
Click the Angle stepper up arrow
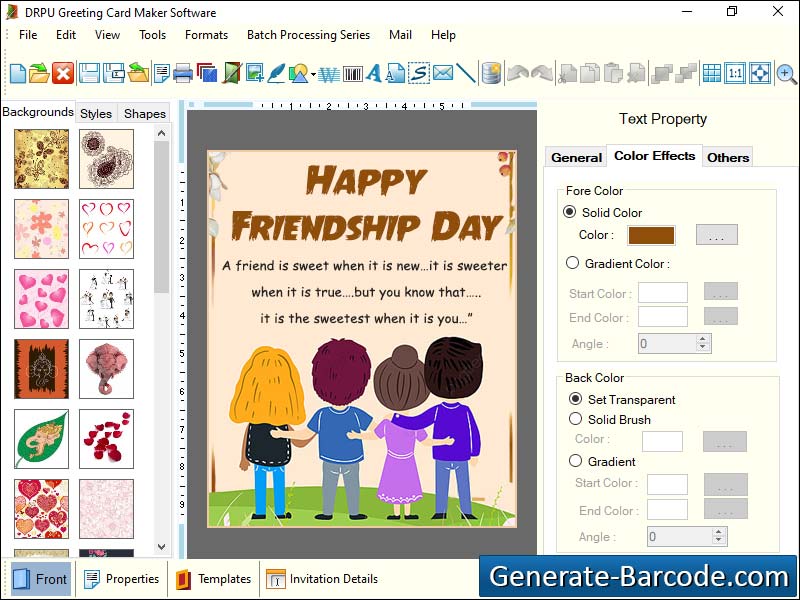(704, 338)
